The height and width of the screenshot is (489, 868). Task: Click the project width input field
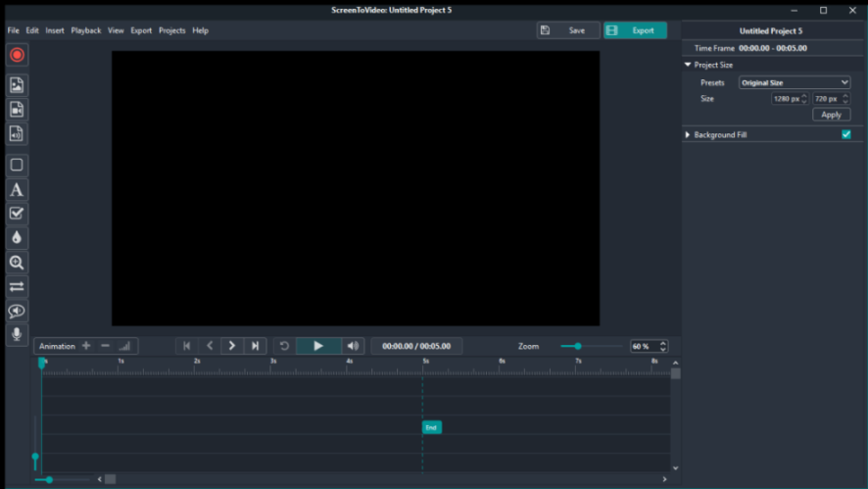coord(786,99)
